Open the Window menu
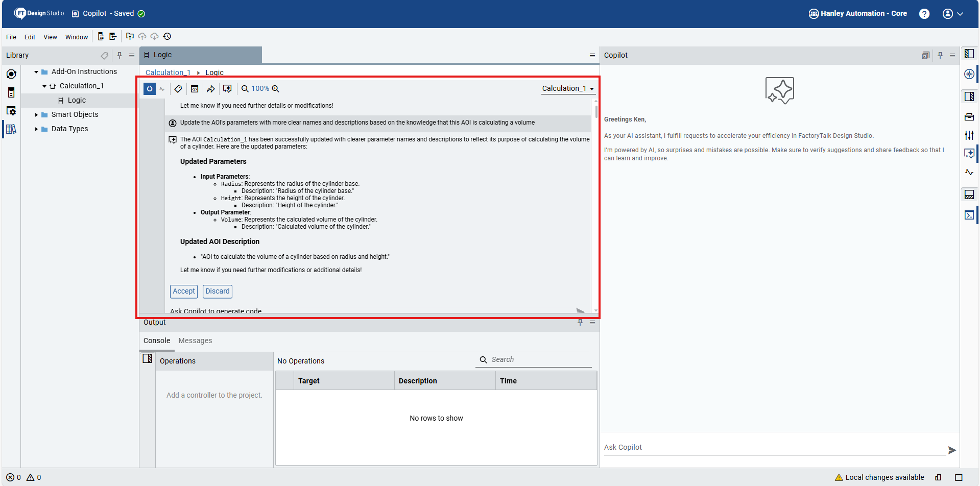980x486 pixels. coord(77,37)
